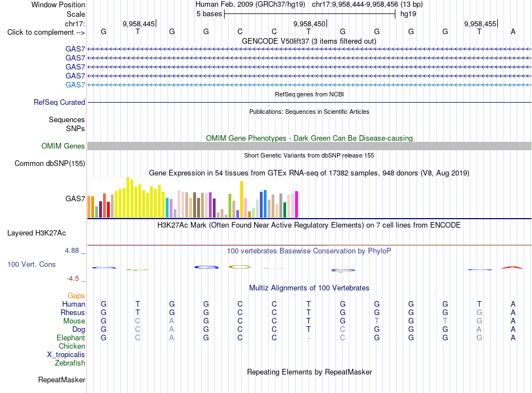Click the 9,958,455 position marker
This screenshot has width=532, height=393.
[x=480, y=24]
